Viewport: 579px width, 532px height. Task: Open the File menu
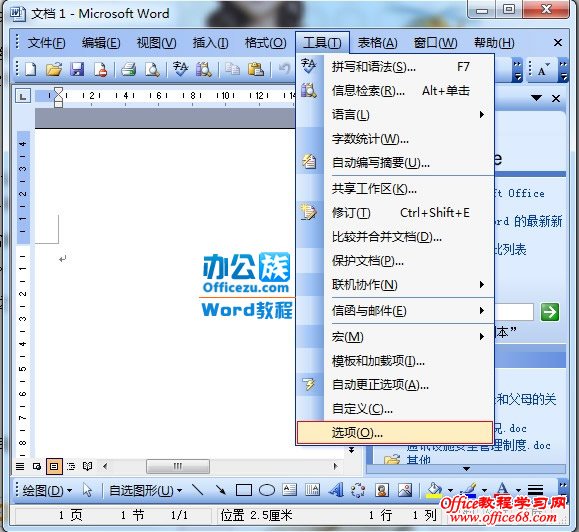(x=47, y=43)
